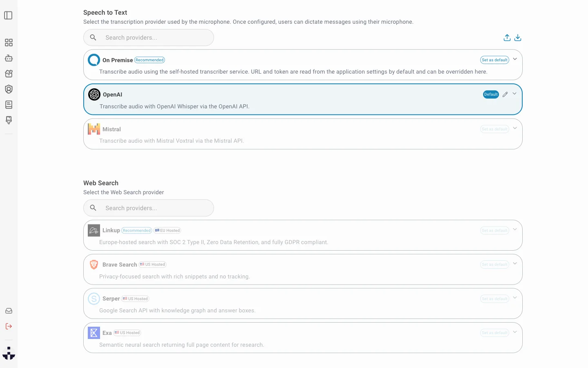Open the document book icon in sidebar
Image resolution: width=588 pixels, height=368 pixels.
[9, 105]
